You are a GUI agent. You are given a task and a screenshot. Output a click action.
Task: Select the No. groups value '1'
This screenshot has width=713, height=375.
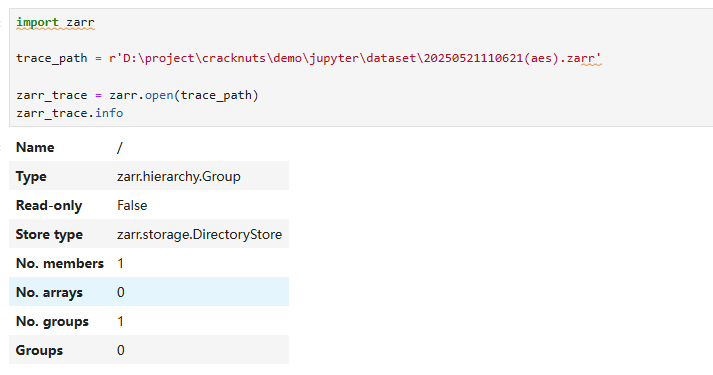[121, 321]
